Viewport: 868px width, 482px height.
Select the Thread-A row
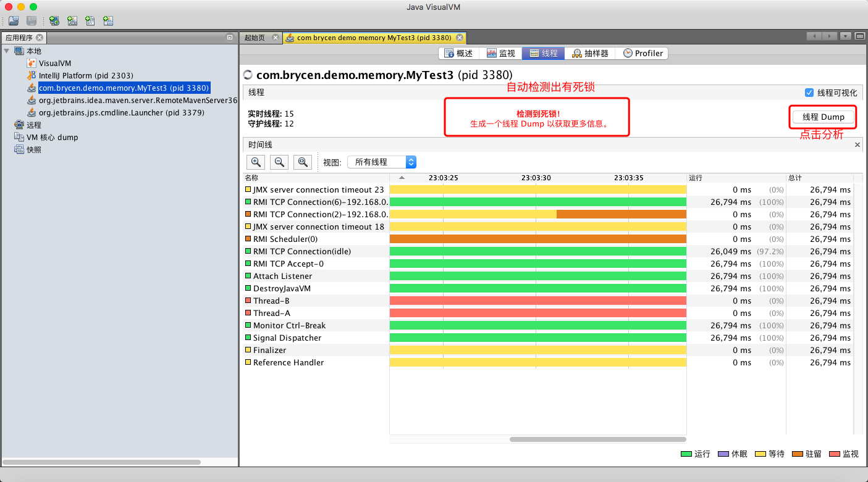pos(548,313)
